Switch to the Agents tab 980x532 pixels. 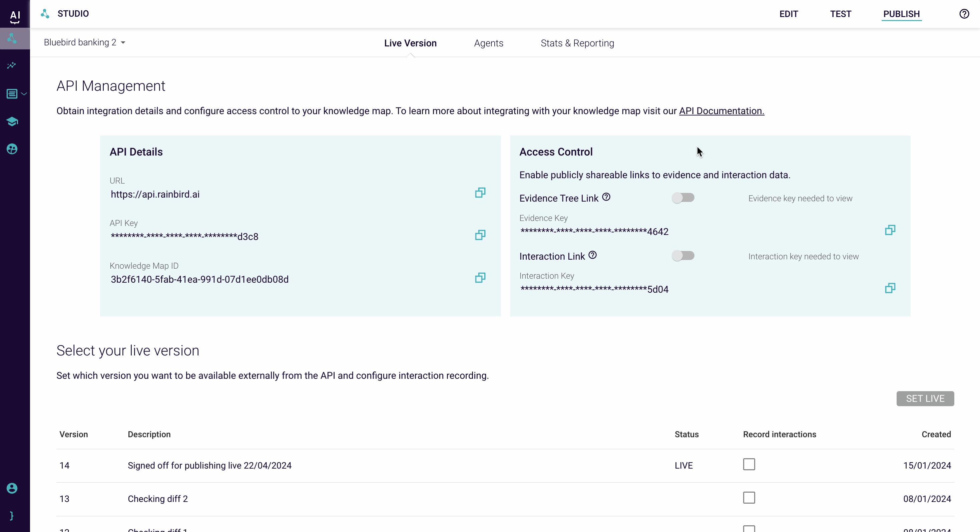[488, 43]
